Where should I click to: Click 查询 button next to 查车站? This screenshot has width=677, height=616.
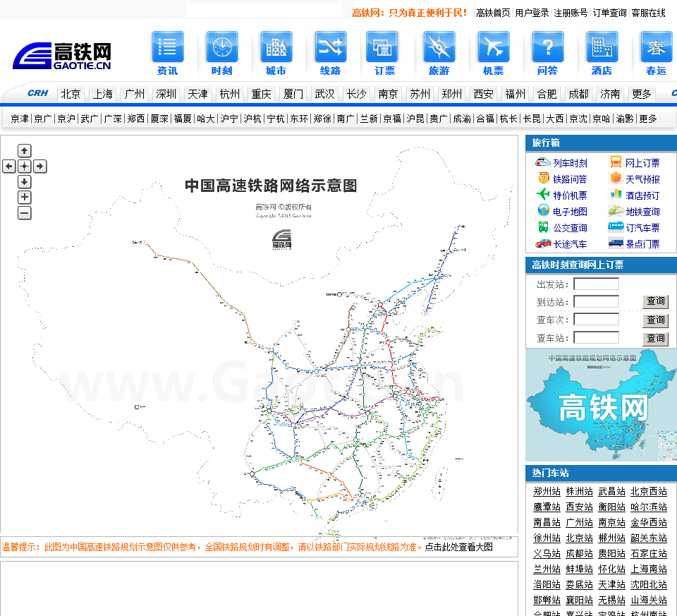655,338
